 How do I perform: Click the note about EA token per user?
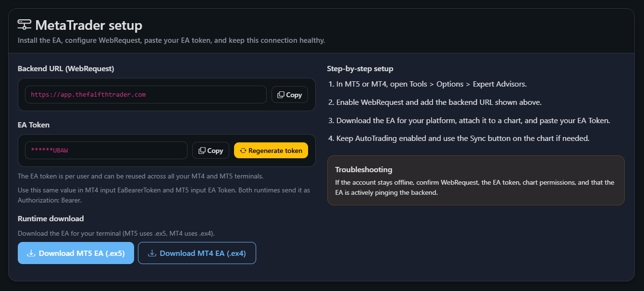140,176
